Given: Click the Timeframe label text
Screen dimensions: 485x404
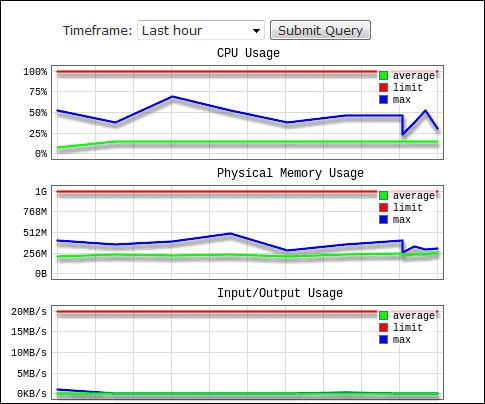Looking at the screenshot, I should [98, 31].
